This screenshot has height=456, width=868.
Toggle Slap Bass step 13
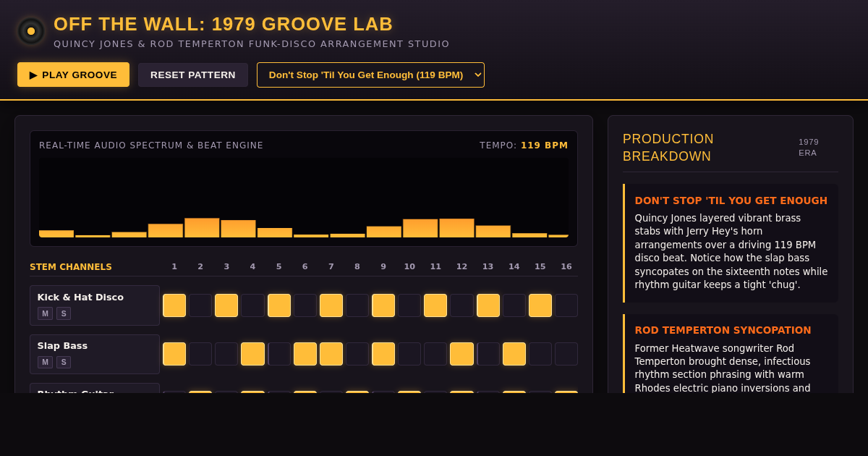(488, 354)
